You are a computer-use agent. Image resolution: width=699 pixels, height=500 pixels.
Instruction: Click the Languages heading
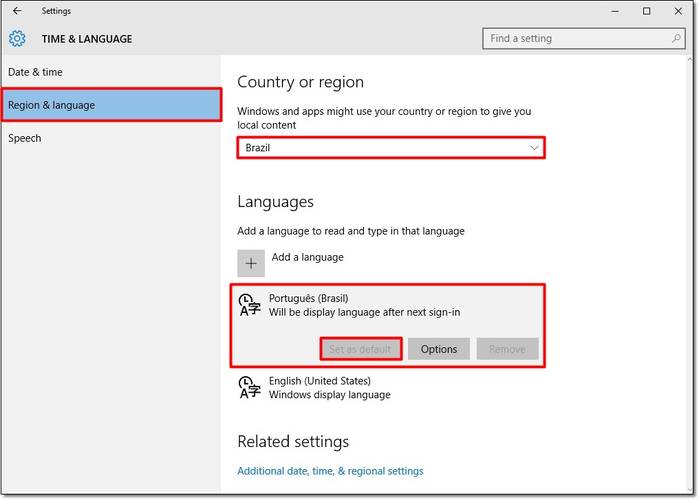pos(275,202)
